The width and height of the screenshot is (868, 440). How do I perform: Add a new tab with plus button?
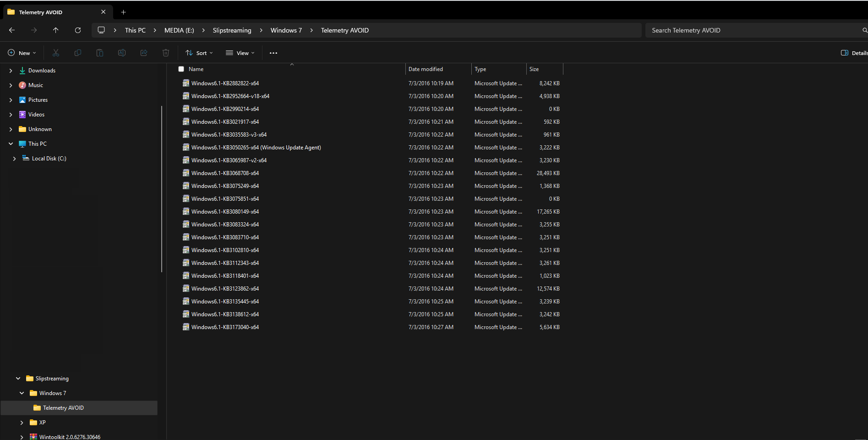tap(123, 12)
